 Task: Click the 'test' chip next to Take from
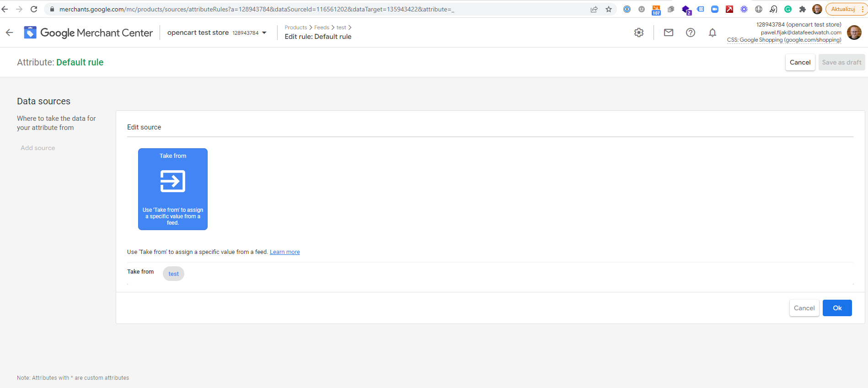tap(174, 274)
